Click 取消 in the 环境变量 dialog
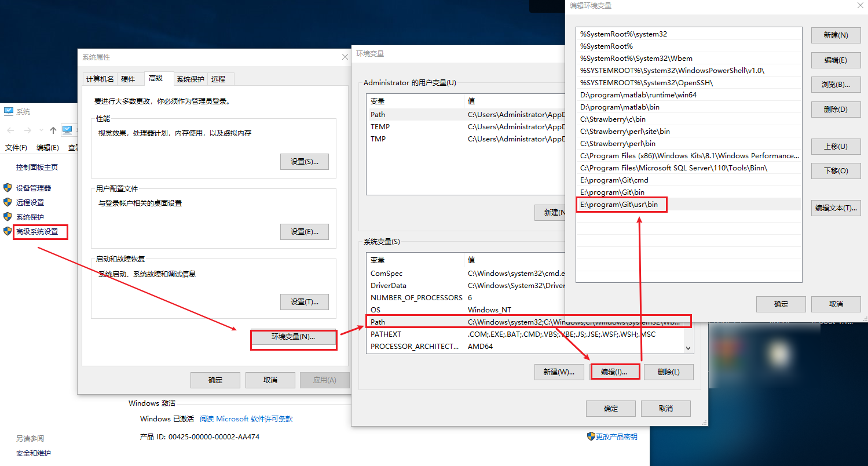Viewport: 868px width, 466px height. [666, 408]
